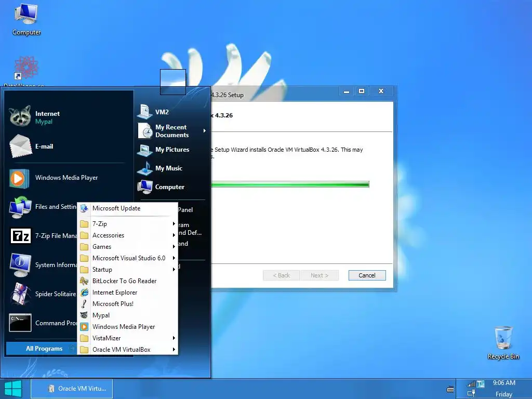The height and width of the screenshot is (399, 532).
Task: Expand the Accessories folder
Action: click(x=128, y=235)
